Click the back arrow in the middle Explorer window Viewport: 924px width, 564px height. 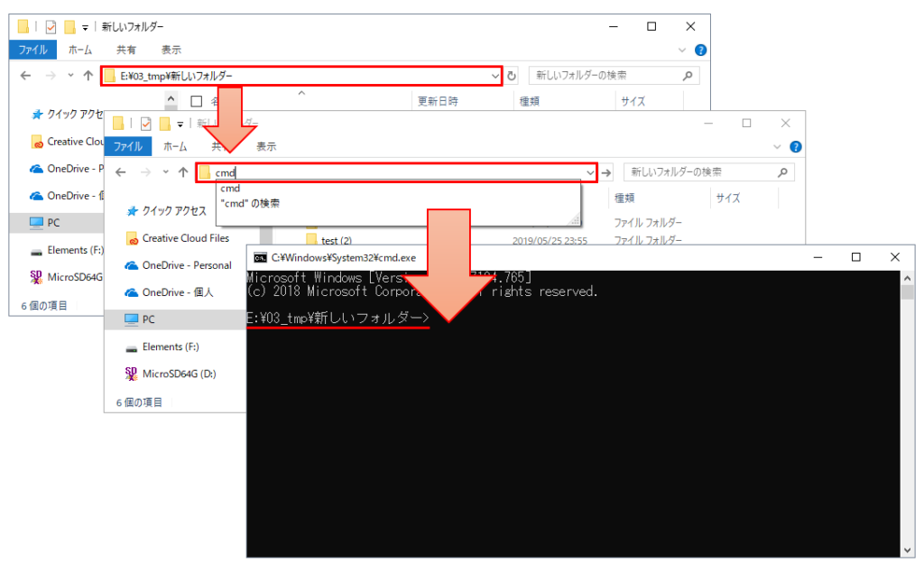(121, 172)
